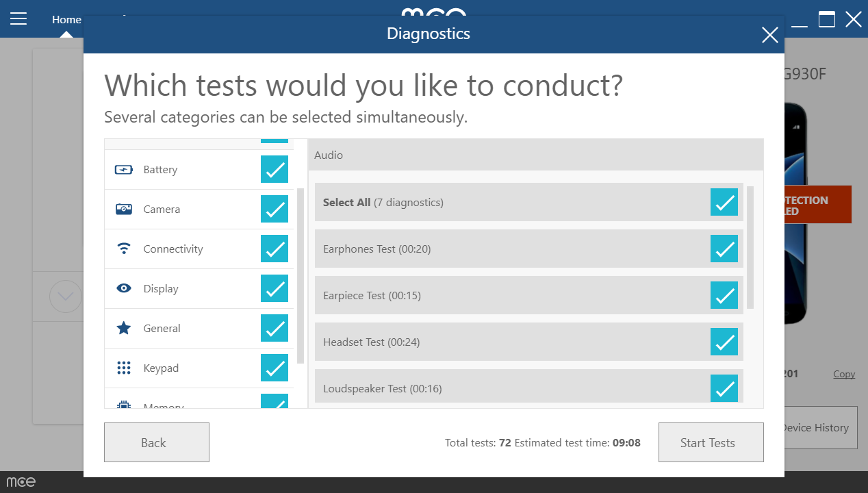Viewport: 868px width, 493px height.
Task: Open the hamburger navigation menu
Action: [x=18, y=18]
